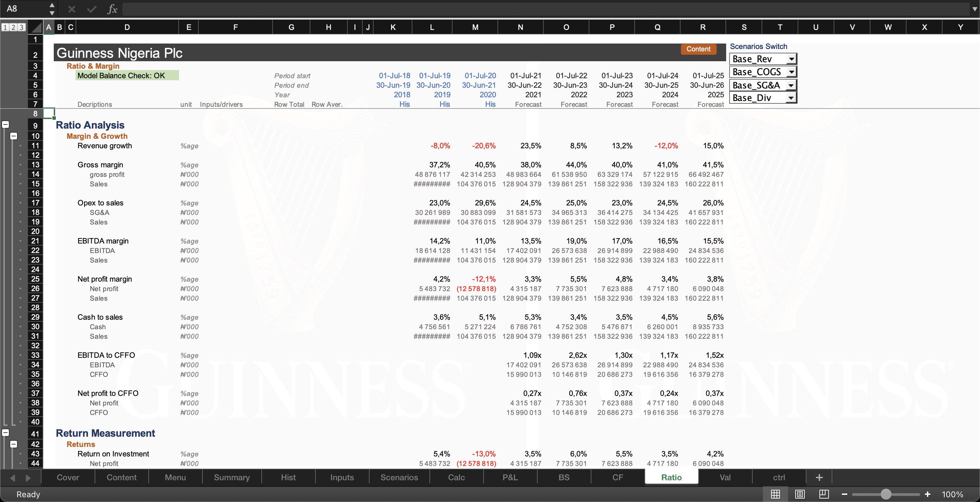
Task: Click the Name Box showing A8
Action: pos(25,9)
